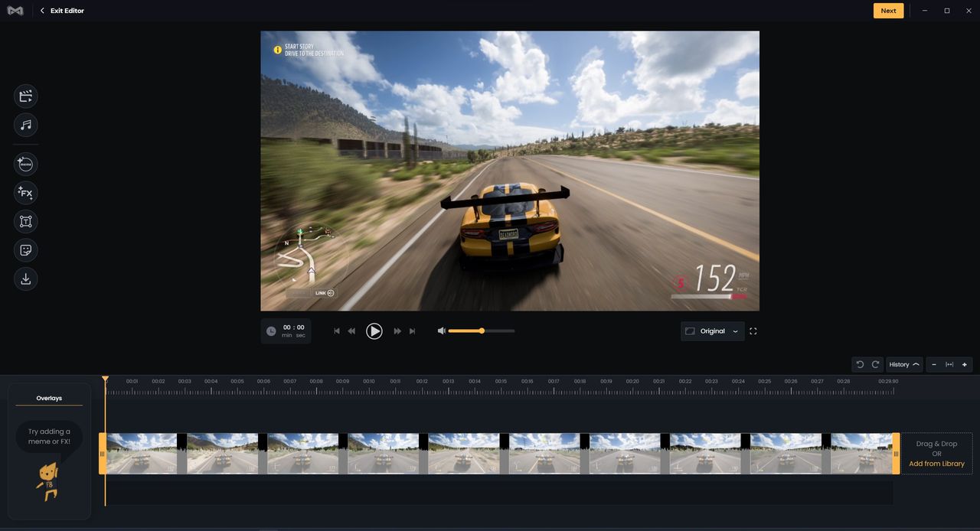Play the video preview
The height and width of the screenshot is (531, 980).
click(374, 331)
